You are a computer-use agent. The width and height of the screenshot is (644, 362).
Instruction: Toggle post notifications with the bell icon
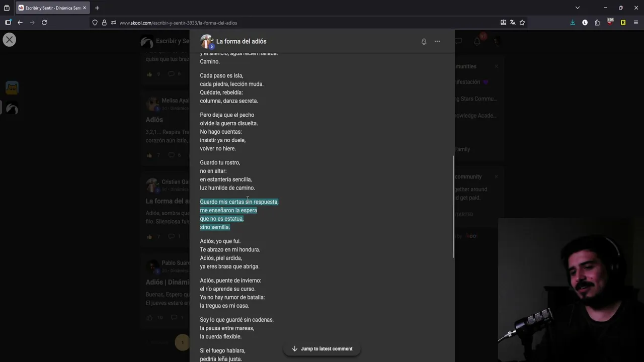pos(424,42)
